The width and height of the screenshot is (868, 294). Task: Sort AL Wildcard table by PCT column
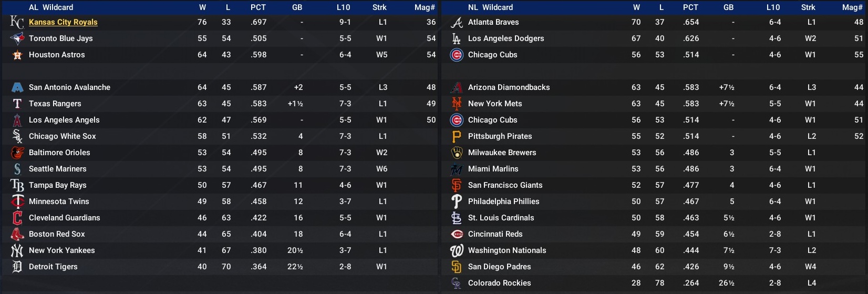pos(258,7)
